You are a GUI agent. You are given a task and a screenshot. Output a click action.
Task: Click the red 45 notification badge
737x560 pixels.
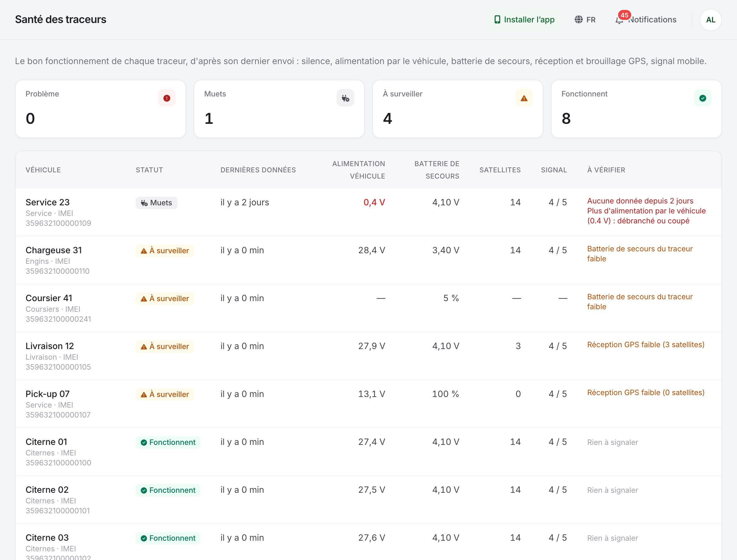[624, 15]
